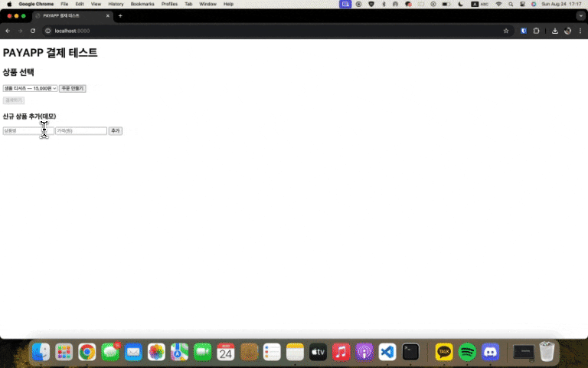Open a new tab with plus button

point(120,16)
